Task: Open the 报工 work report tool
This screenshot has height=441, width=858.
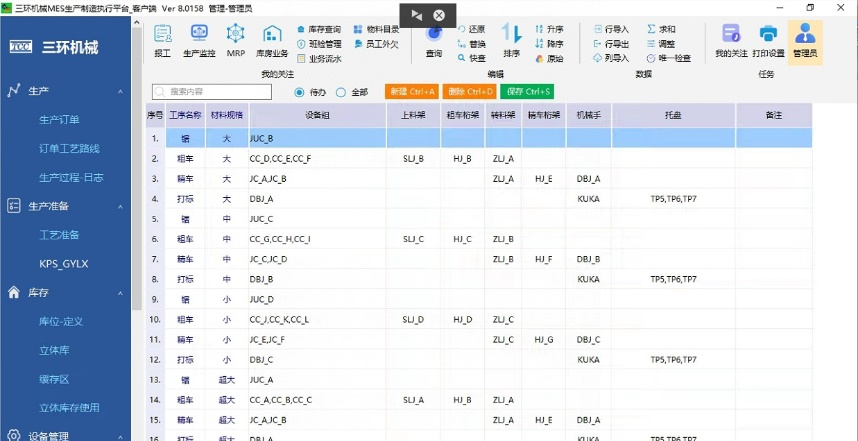Action: 163,41
